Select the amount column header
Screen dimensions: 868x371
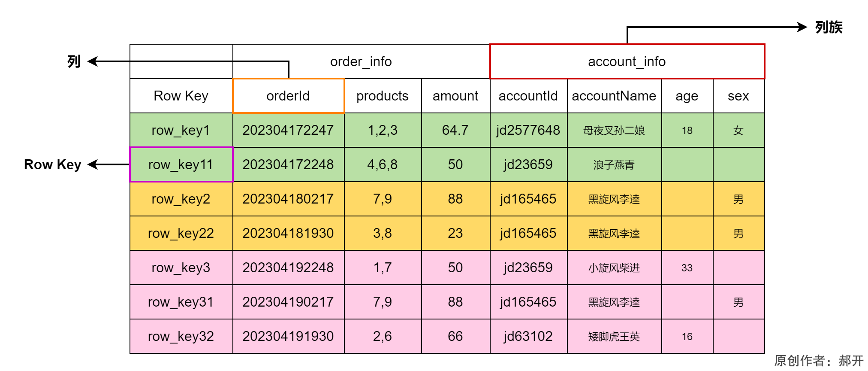pyautogui.click(x=455, y=96)
